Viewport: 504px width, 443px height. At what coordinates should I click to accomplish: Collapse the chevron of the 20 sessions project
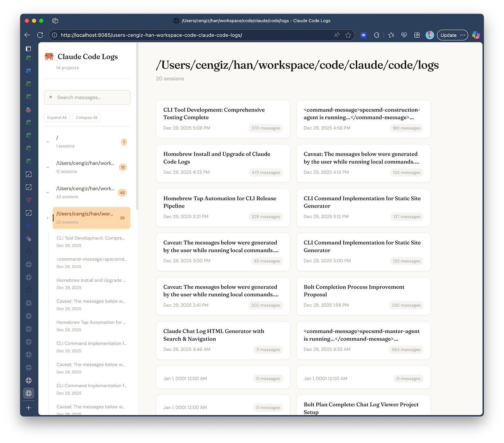click(48, 218)
